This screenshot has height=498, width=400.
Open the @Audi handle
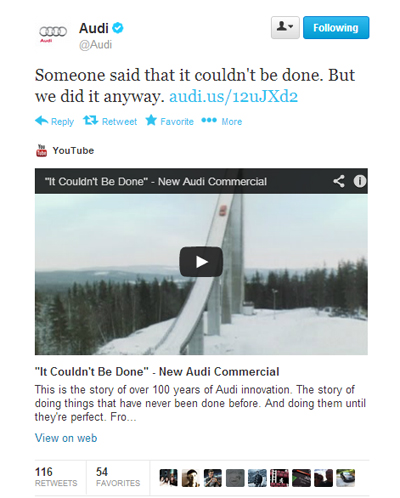point(95,45)
